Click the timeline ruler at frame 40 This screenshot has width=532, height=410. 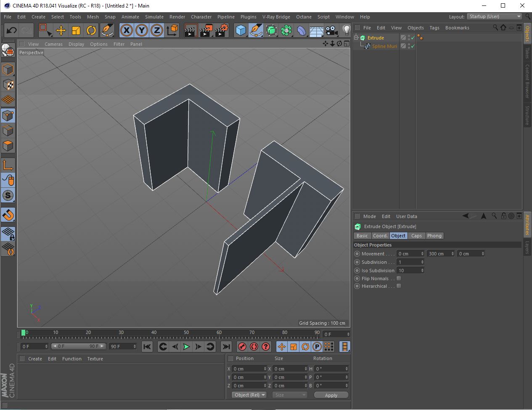point(154,335)
